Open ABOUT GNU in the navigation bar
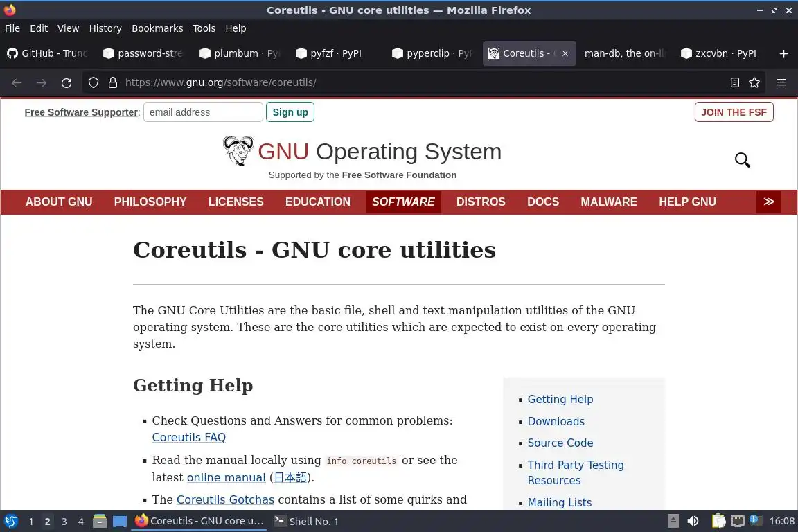798x532 pixels. click(x=59, y=202)
